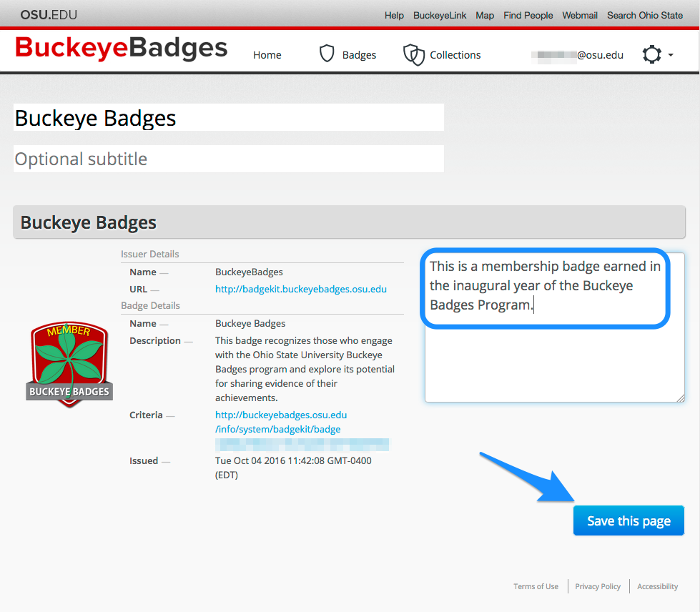
Task: Open the Webmail link
Action: click(x=580, y=15)
